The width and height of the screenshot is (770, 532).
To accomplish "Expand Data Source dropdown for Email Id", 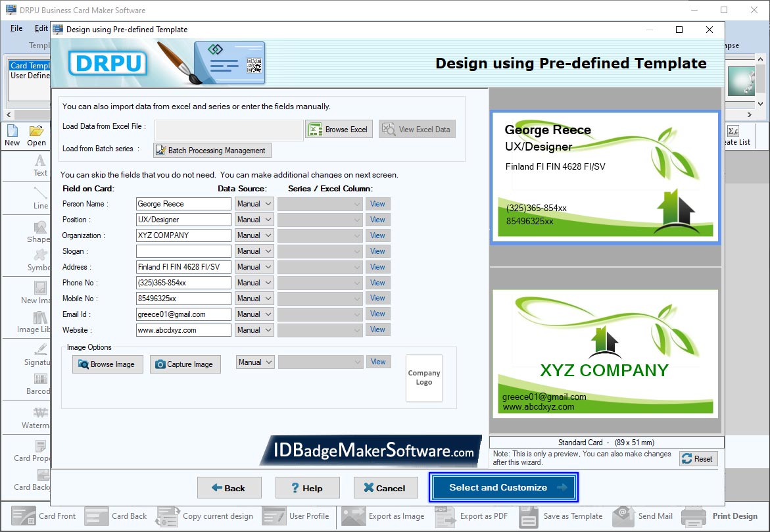I will click(254, 314).
